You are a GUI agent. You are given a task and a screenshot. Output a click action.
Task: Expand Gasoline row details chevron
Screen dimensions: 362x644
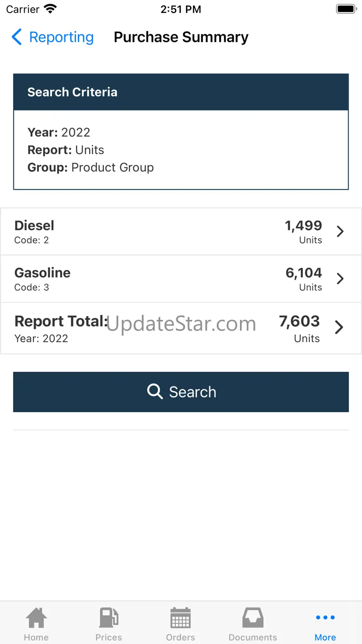[340, 279]
